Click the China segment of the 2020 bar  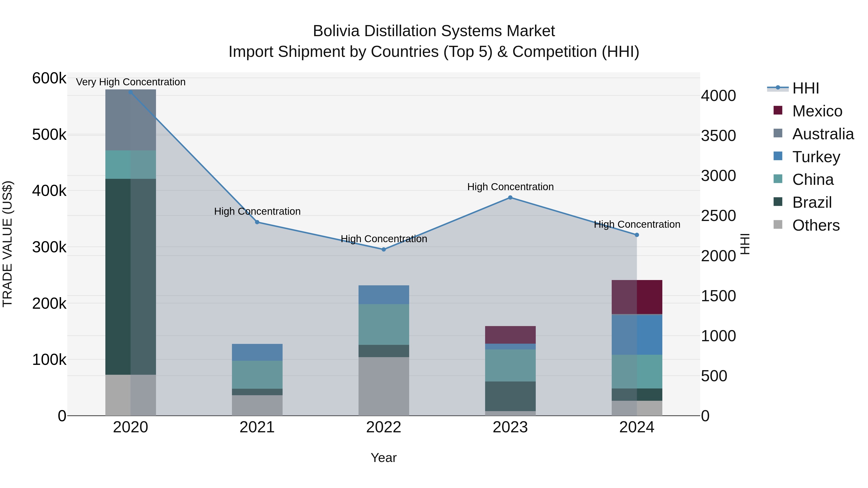click(131, 165)
